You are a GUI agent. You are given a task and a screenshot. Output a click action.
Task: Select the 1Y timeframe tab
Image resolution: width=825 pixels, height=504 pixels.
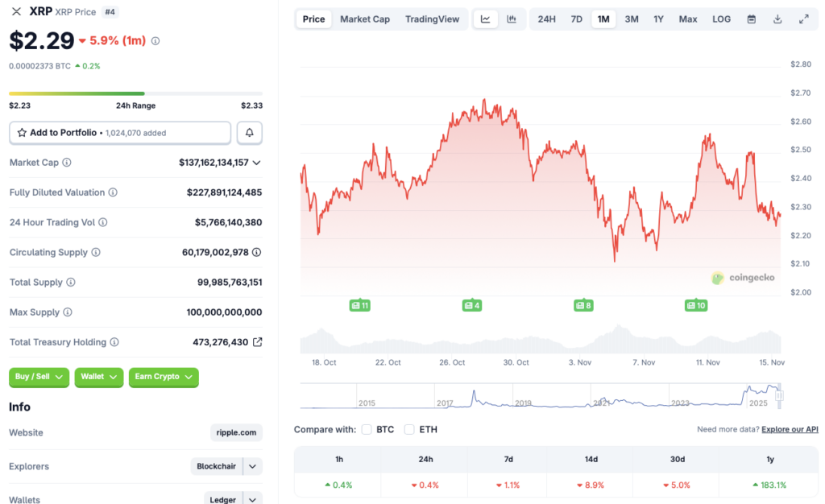pos(659,19)
